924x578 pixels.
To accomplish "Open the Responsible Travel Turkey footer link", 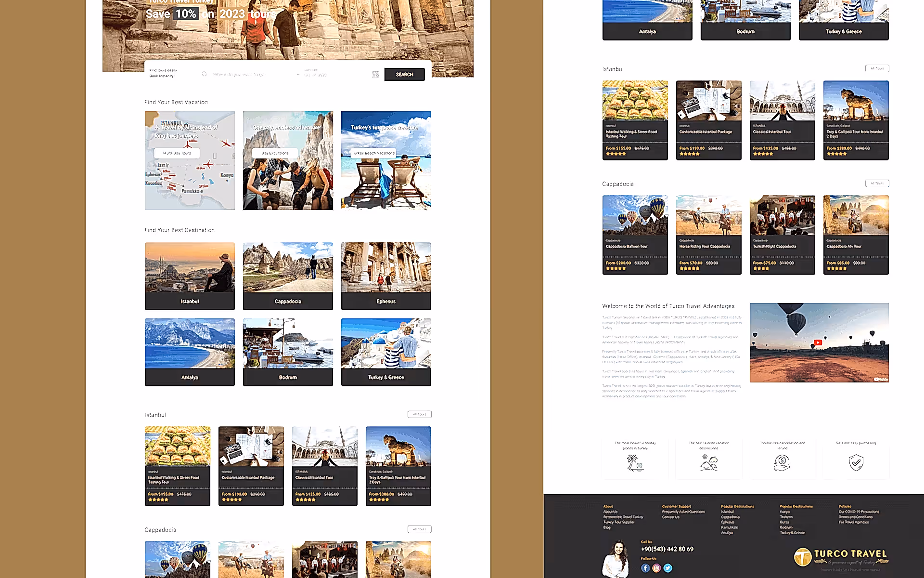I will [x=623, y=517].
